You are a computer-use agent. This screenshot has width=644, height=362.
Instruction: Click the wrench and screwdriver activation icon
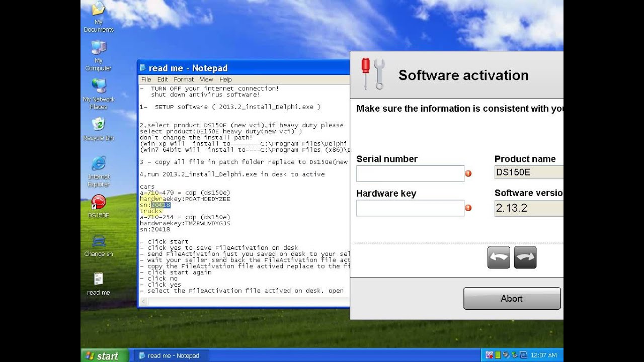pyautogui.click(x=373, y=73)
